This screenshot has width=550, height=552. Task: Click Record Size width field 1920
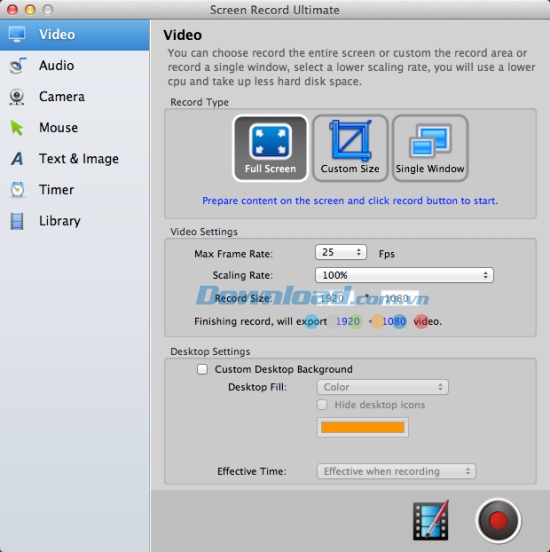click(x=334, y=299)
